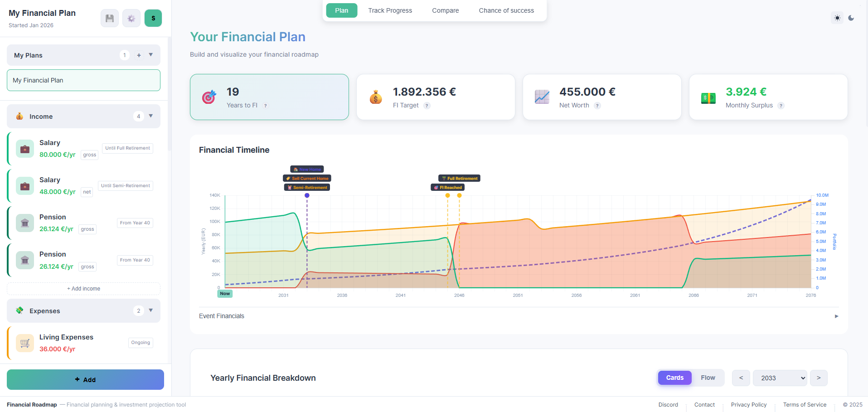
Task: Click the New Home timeline marker
Action: 307,169
